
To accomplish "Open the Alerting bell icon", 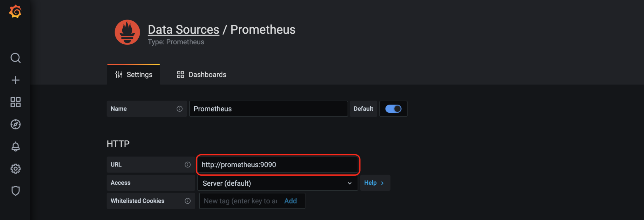I will point(15,146).
